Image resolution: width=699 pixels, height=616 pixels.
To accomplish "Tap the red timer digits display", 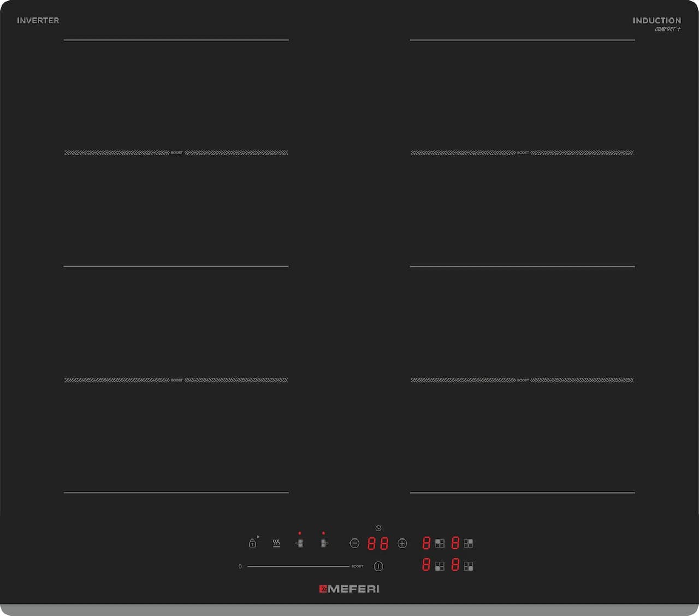I will click(x=378, y=544).
